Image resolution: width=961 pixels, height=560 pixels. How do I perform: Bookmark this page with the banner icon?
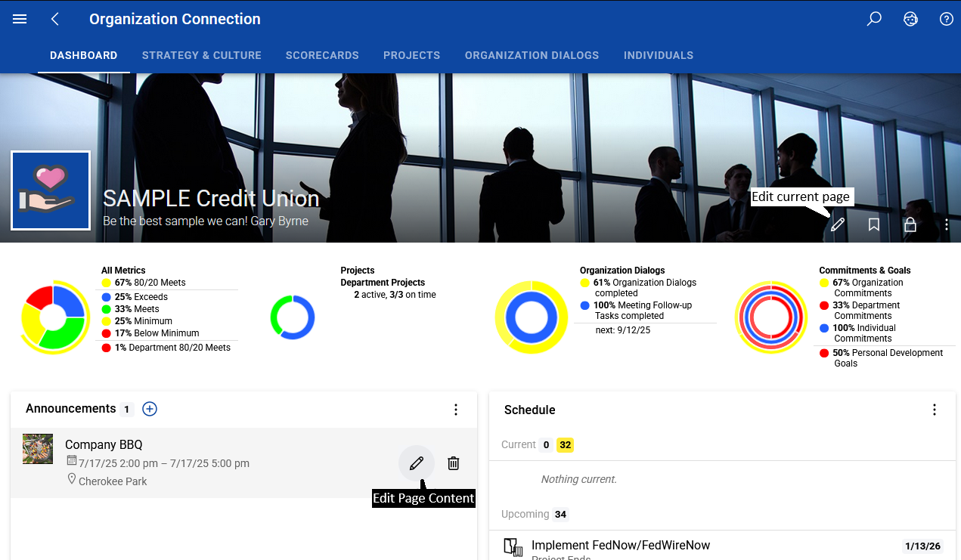tap(874, 224)
